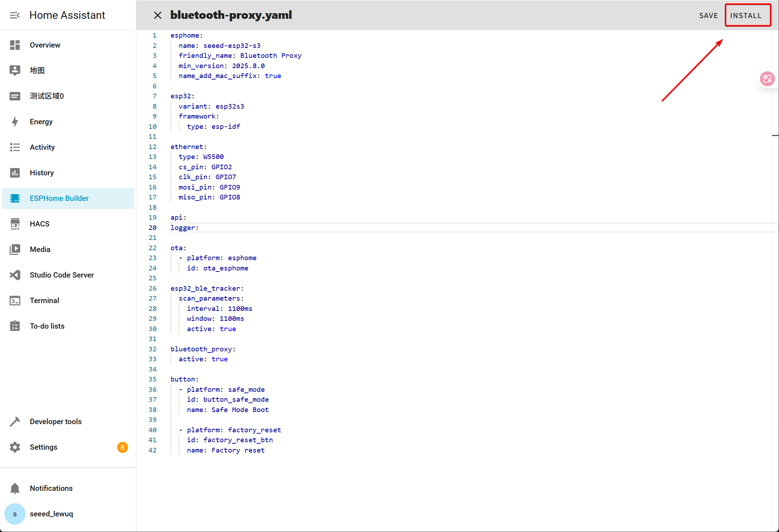Click the SAVE button
The height and width of the screenshot is (532, 779).
point(708,16)
